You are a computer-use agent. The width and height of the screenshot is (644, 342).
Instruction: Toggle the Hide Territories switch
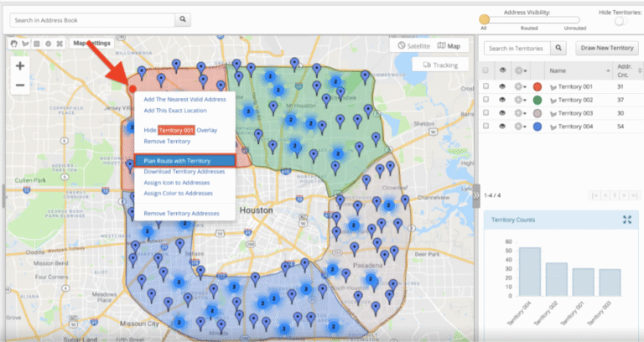click(x=620, y=21)
